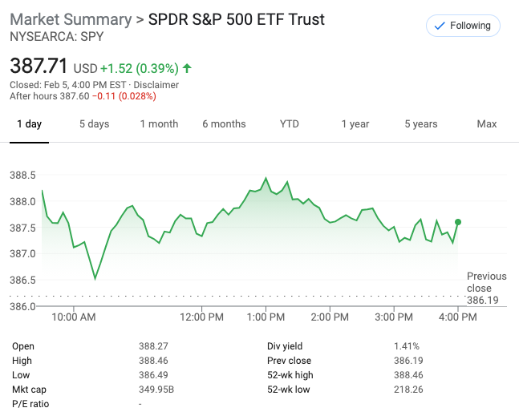This screenshot has width=519, height=420.
Task: Open the Market Summary link
Action: pyautogui.click(x=70, y=19)
